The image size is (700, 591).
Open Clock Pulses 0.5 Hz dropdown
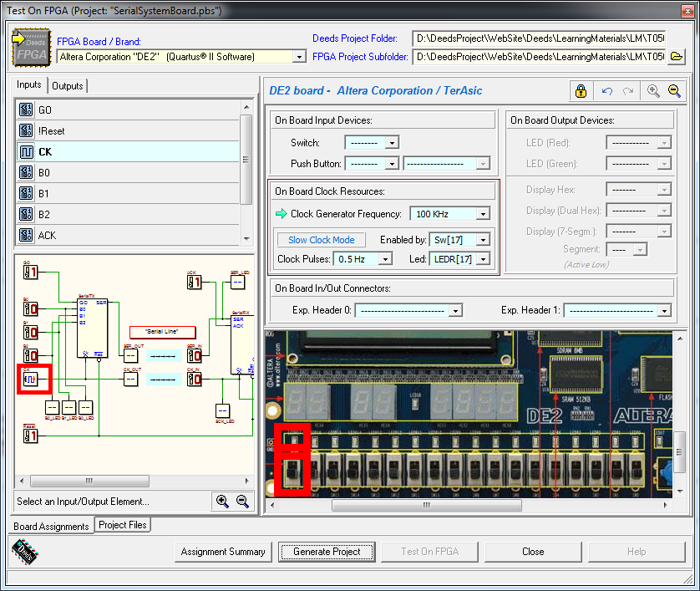click(x=385, y=259)
